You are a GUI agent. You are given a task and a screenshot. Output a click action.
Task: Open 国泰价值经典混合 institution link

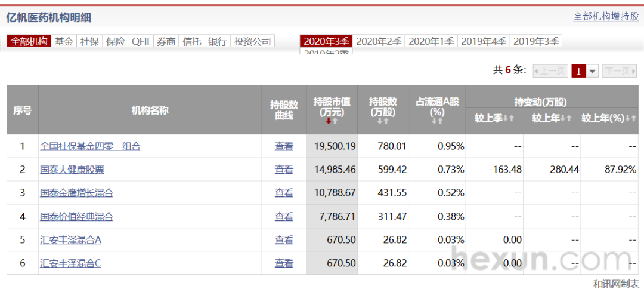76,216
